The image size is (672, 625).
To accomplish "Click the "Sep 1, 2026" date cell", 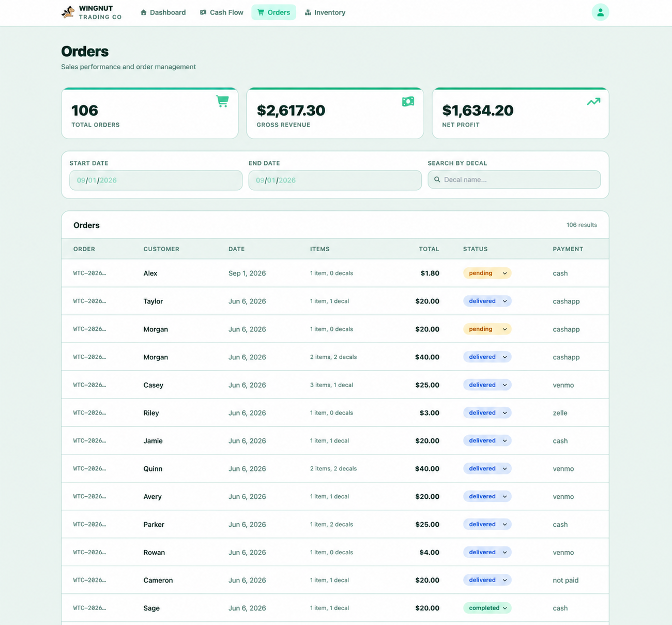I will click(x=247, y=273).
